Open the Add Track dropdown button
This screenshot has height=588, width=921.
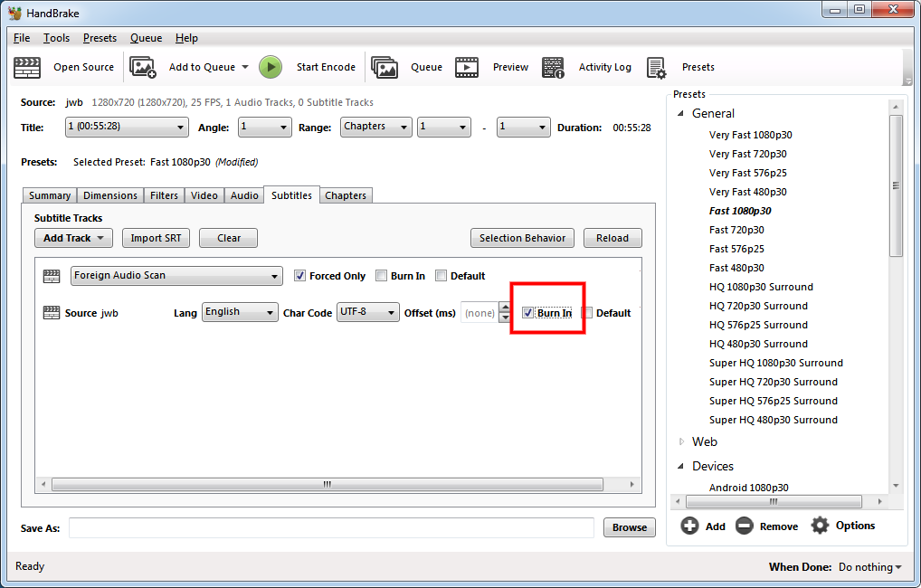click(73, 238)
